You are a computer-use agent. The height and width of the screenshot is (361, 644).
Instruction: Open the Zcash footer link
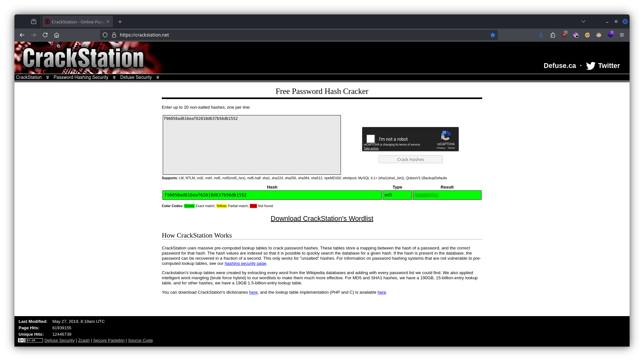pos(84,340)
